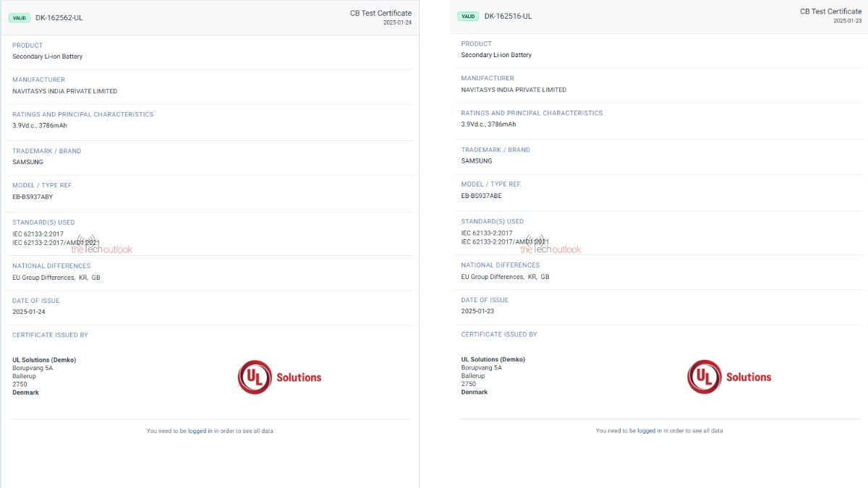Viewport: 868px width, 488px height.
Task: Click UL Solutions logo in DK-162562-UL certificate
Action: click(280, 377)
